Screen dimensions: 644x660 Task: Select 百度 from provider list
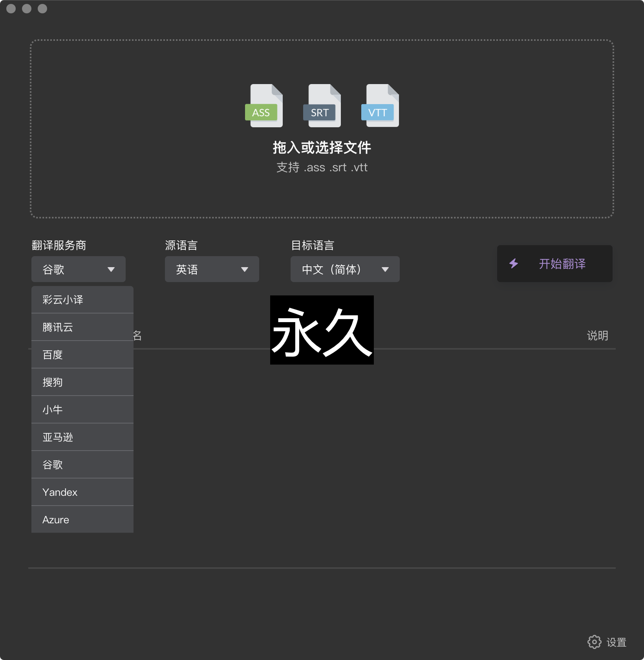pos(82,355)
